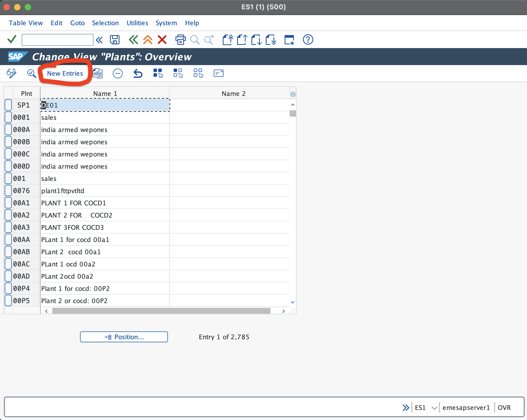The image size is (527, 420).
Task: Click the Name 1 cell containing DE01
Action: tap(105, 105)
